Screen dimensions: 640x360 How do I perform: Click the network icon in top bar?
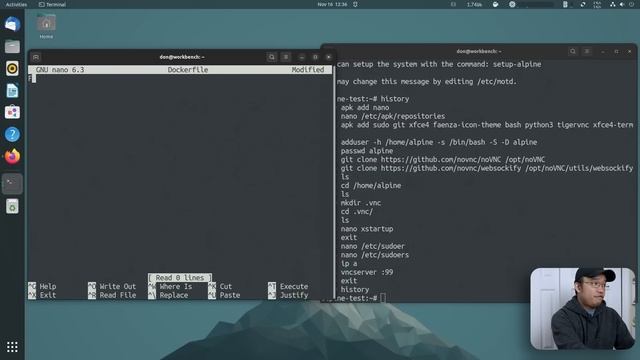(613, 4)
